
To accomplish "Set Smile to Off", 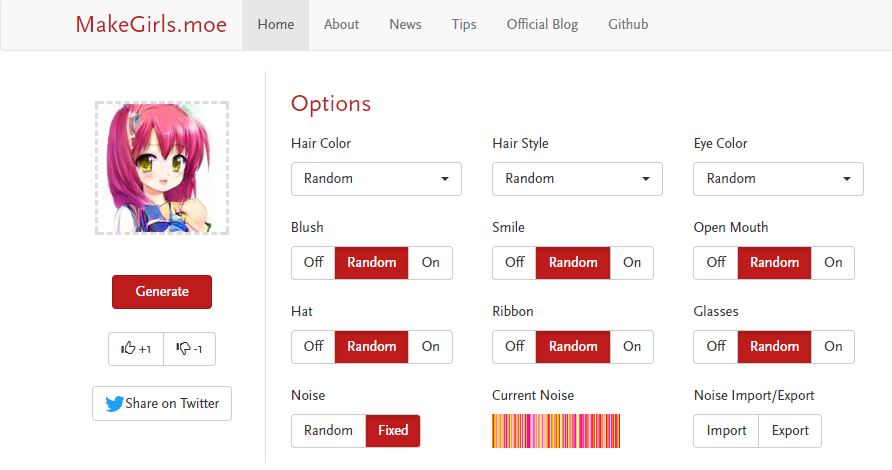I will tap(514, 263).
